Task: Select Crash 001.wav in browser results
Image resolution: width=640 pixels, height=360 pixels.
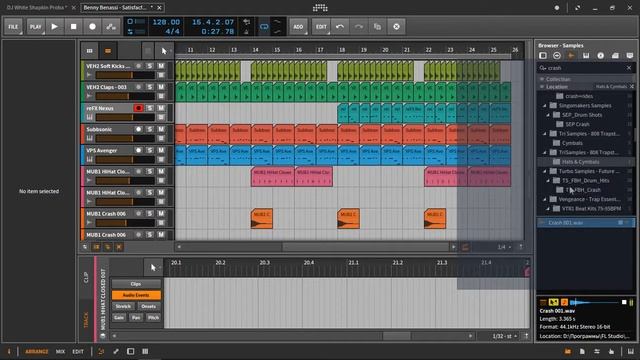Action: click(x=585, y=222)
